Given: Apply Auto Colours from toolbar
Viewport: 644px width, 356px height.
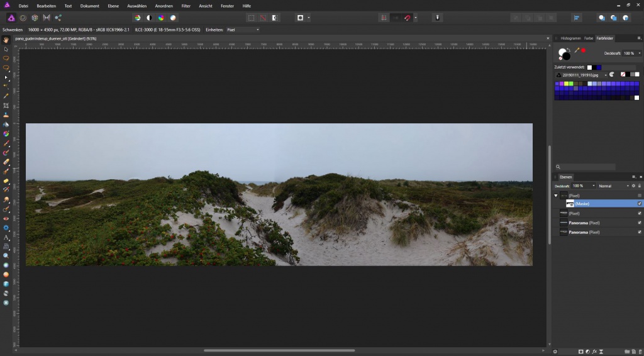Looking at the screenshot, I should (x=162, y=18).
